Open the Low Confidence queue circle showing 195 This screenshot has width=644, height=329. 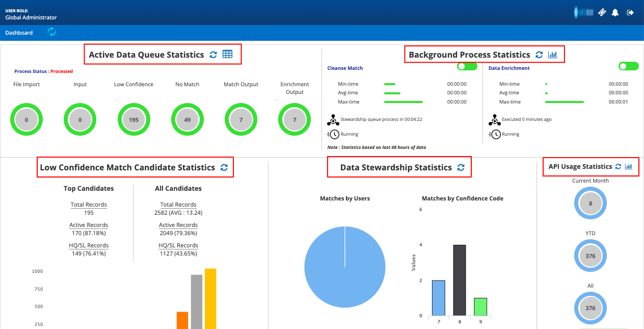[x=133, y=120]
